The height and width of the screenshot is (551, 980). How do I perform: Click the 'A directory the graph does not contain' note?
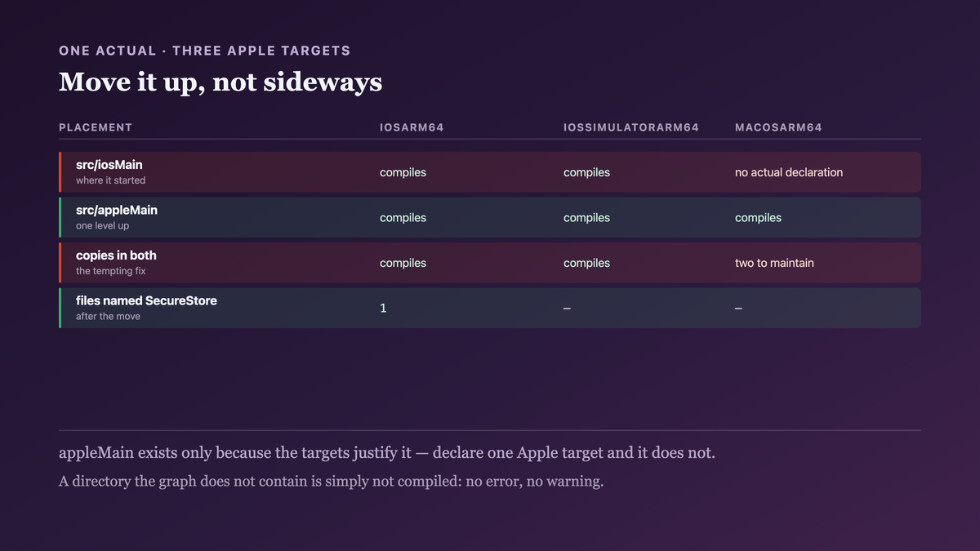(x=331, y=482)
